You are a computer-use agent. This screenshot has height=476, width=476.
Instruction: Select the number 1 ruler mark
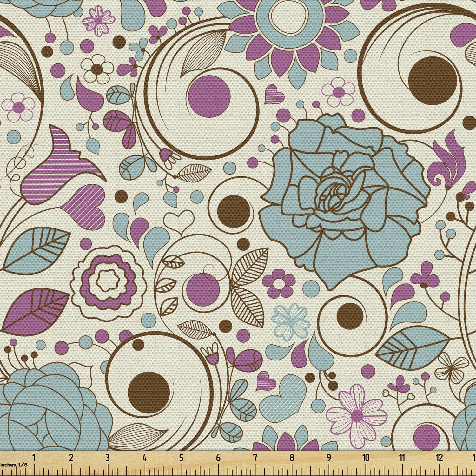coord(34,458)
